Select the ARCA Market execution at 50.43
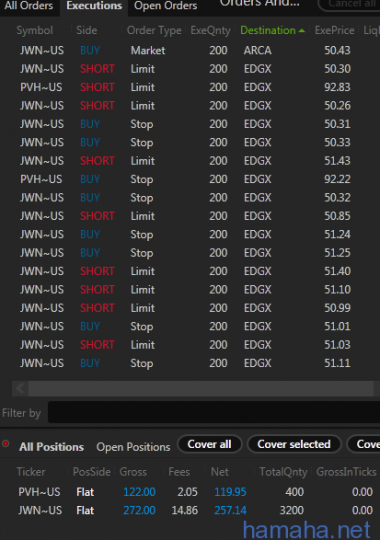This screenshot has width=380, height=540. coord(190,50)
